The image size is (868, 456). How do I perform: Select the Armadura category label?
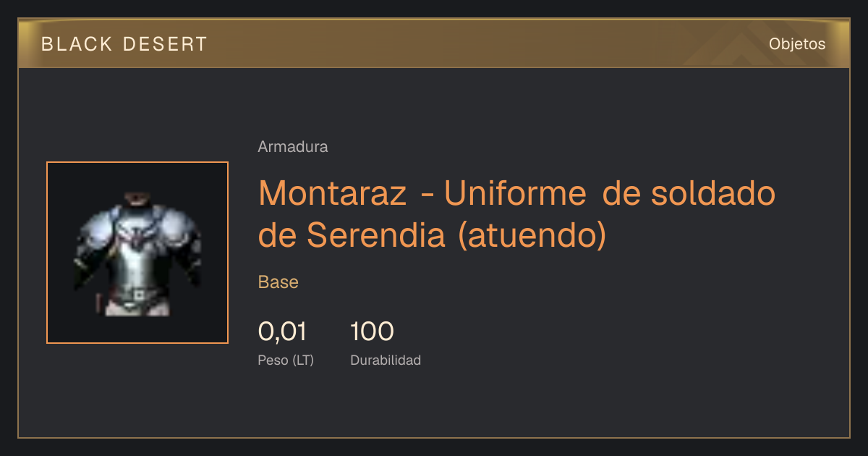pos(293,146)
